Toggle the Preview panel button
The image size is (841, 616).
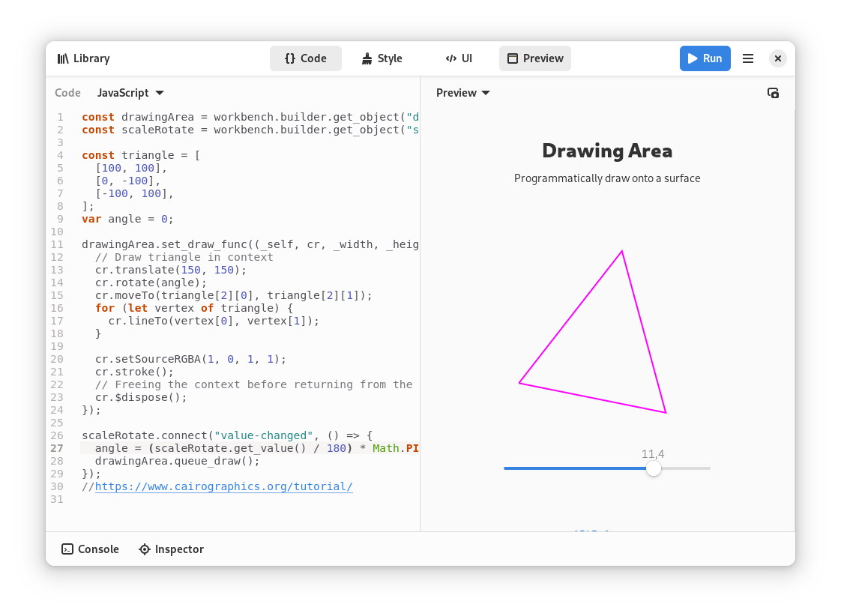(x=534, y=58)
